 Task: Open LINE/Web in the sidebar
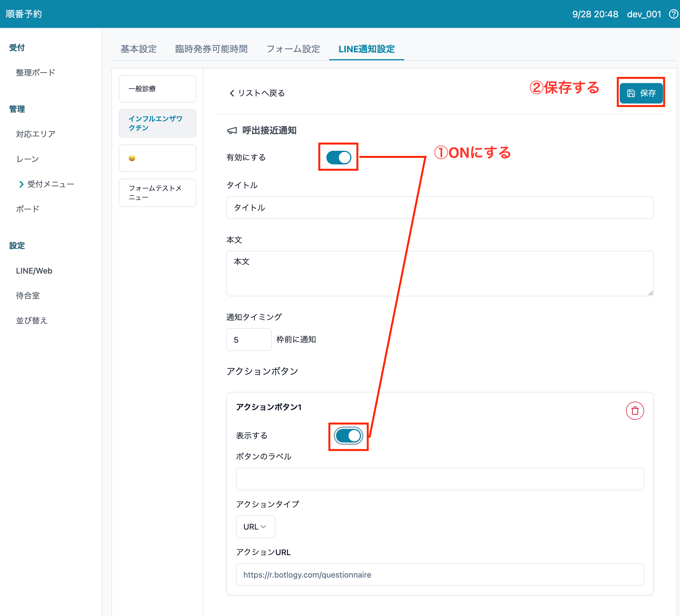[34, 271]
